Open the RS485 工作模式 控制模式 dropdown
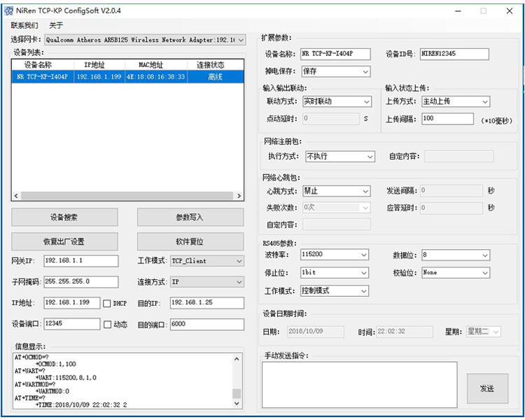This screenshot has height=420, width=525. pos(334,290)
